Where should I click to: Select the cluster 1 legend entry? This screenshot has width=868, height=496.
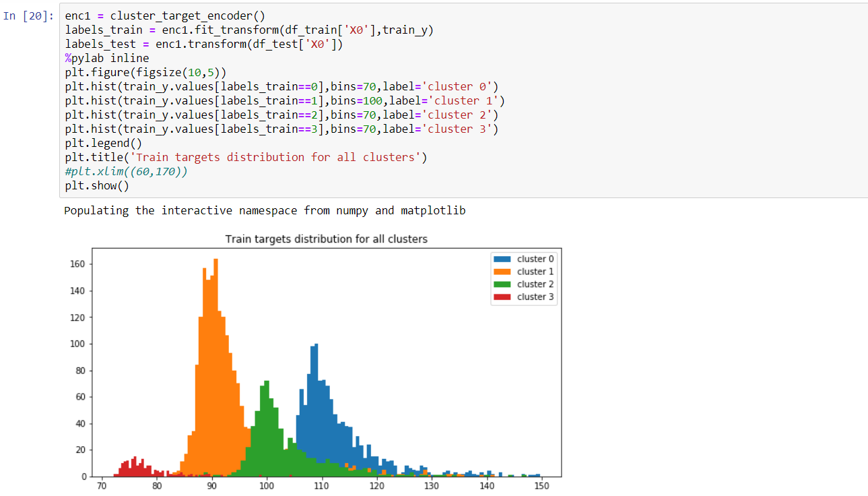535,272
